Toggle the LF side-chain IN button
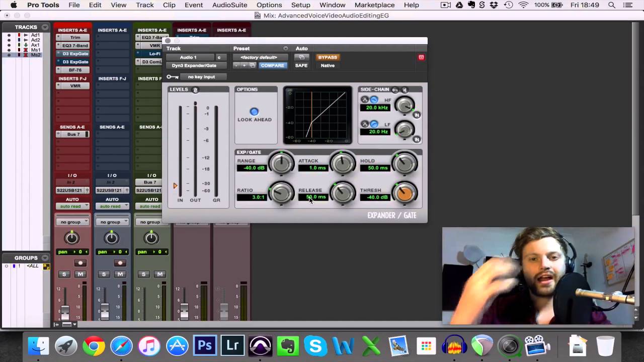 point(417,139)
